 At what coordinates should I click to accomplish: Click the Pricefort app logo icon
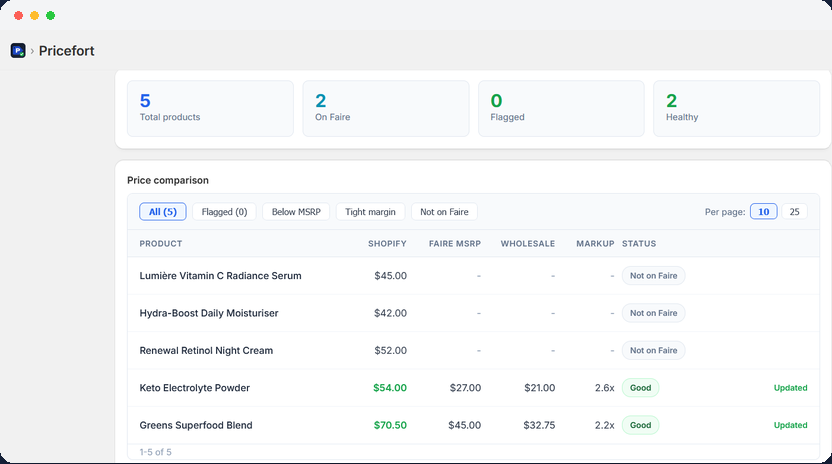pos(18,51)
